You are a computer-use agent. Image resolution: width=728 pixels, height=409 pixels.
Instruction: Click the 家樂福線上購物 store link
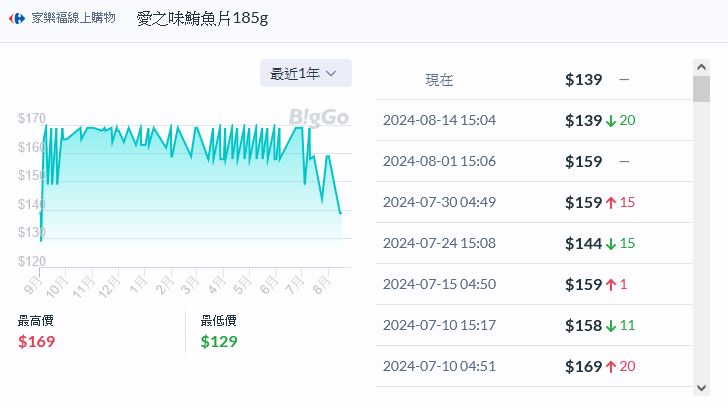[73, 19]
